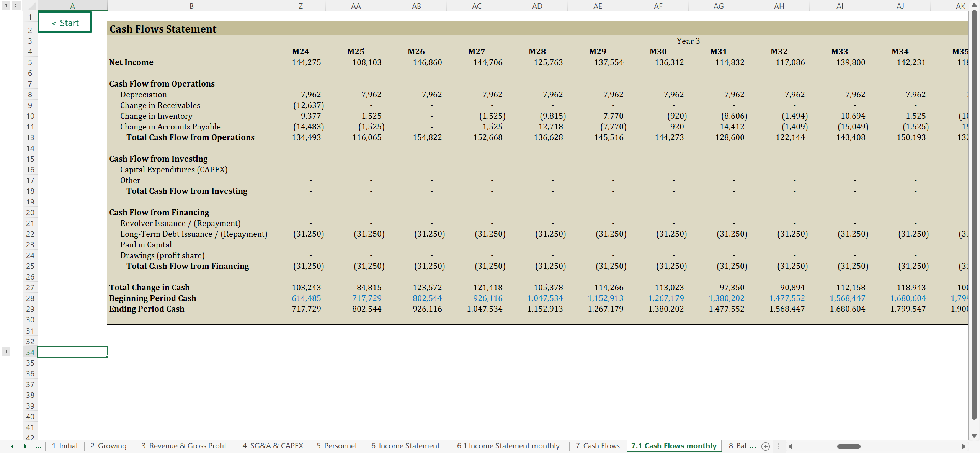Click horizontal scroll right arrow

click(963, 446)
